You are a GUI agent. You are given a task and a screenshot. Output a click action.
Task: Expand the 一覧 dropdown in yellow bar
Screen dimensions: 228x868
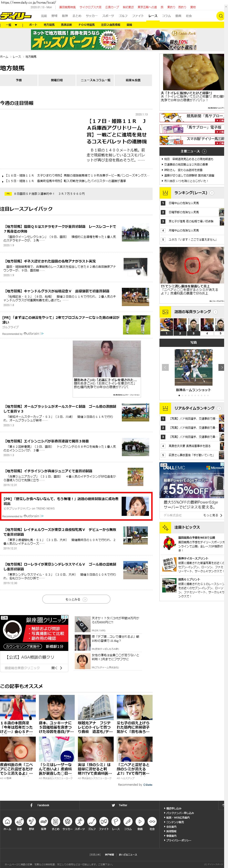(x=11, y=25)
